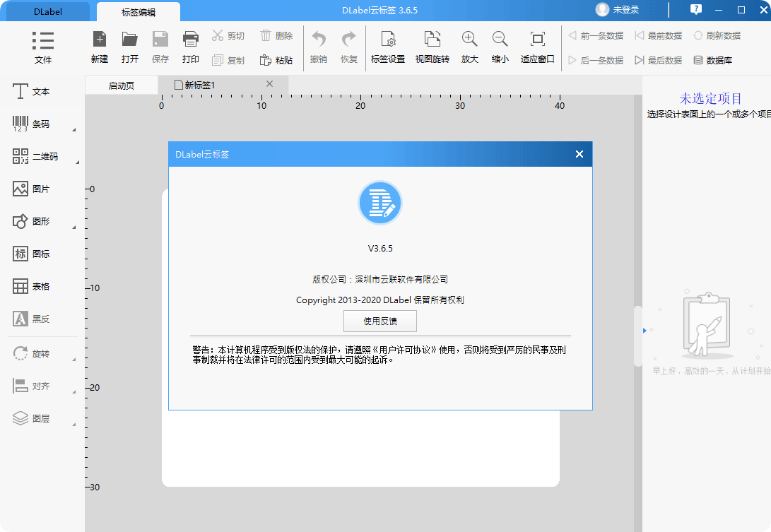Image resolution: width=771 pixels, height=532 pixels.
Task: Open the 数据库 database
Action: point(712,60)
